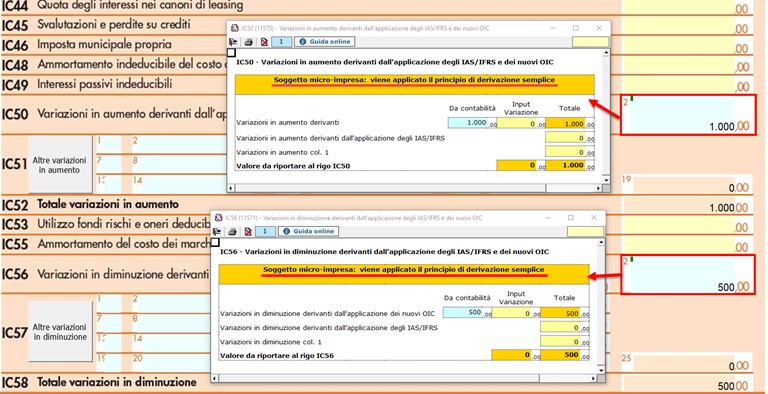Click up arrow of IC56 vertical scrollbar

pyautogui.click(x=601, y=242)
